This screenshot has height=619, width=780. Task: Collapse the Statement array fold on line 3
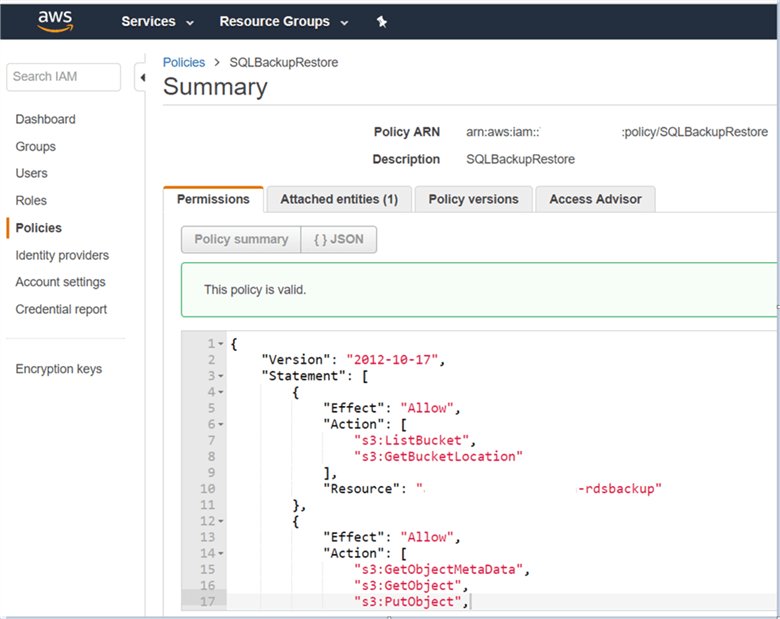point(221,376)
